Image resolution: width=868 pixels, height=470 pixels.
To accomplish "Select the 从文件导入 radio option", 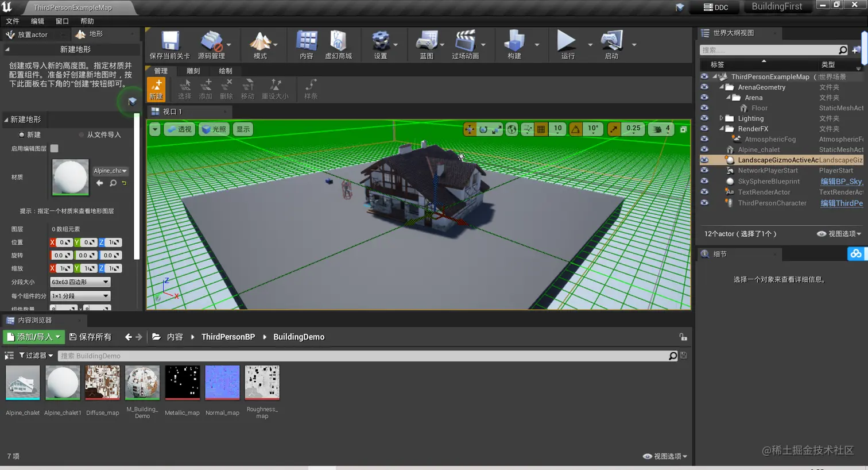I will 100,134.
